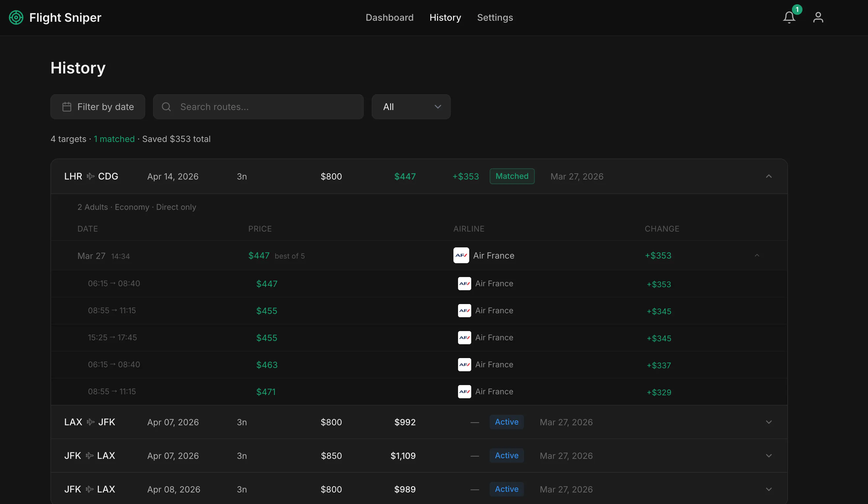Click Air France logo in 15:25 → 17:45 row
Screen dimensions: 868x504
[x=464, y=338]
